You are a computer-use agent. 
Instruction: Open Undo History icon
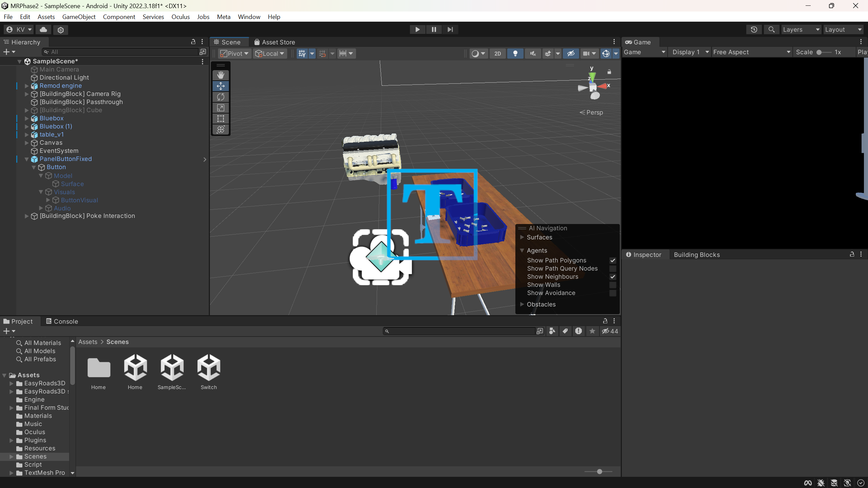click(x=754, y=29)
